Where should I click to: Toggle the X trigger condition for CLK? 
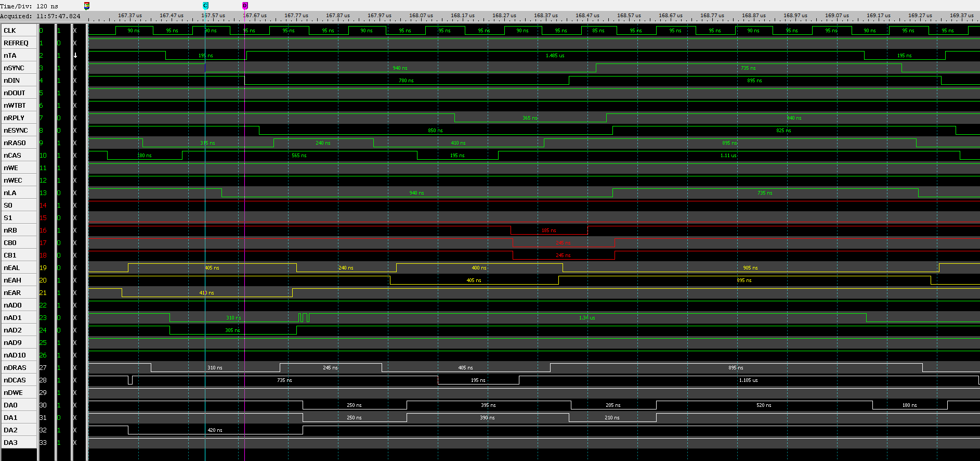pos(75,31)
